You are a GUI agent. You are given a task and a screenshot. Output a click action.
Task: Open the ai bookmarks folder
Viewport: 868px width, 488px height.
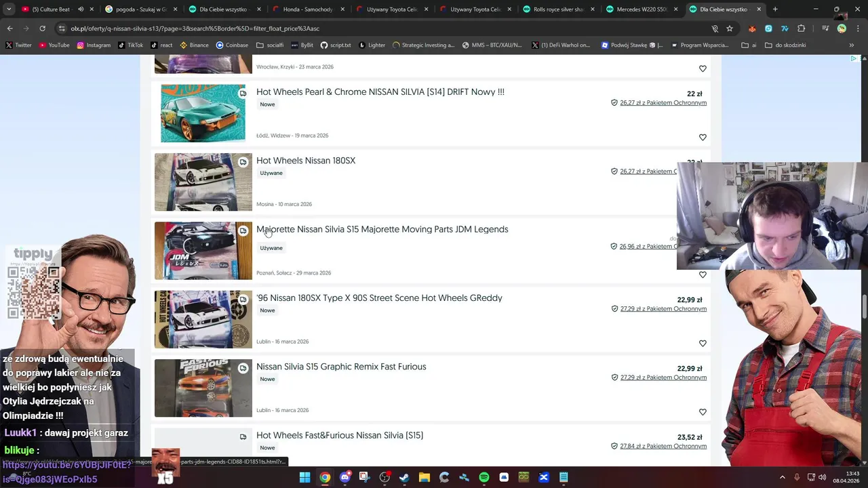(749, 45)
